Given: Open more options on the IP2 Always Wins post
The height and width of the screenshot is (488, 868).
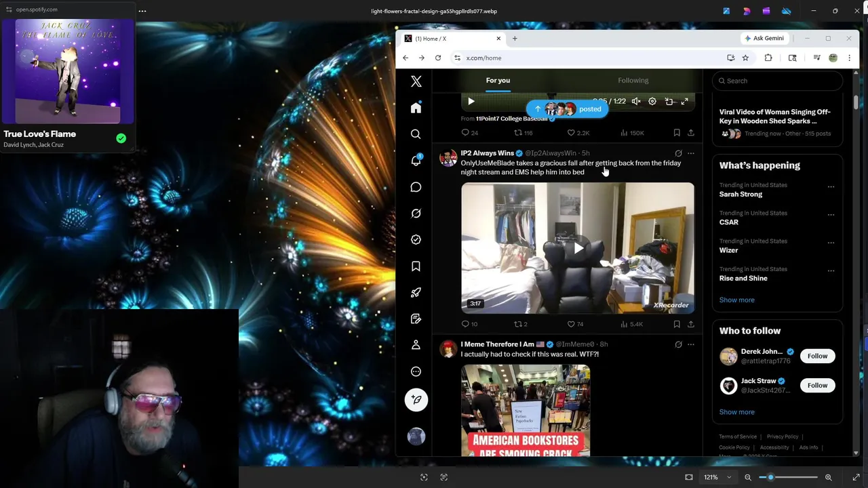Looking at the screenshot, I should (690, 153).
